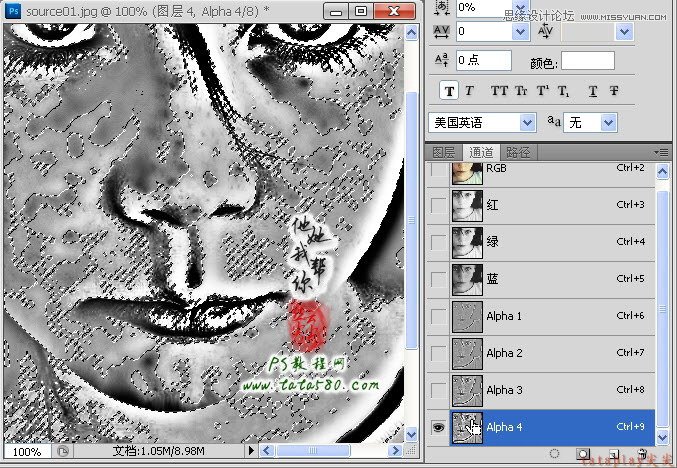Close the source01.jpg document window

coord(394,11)
